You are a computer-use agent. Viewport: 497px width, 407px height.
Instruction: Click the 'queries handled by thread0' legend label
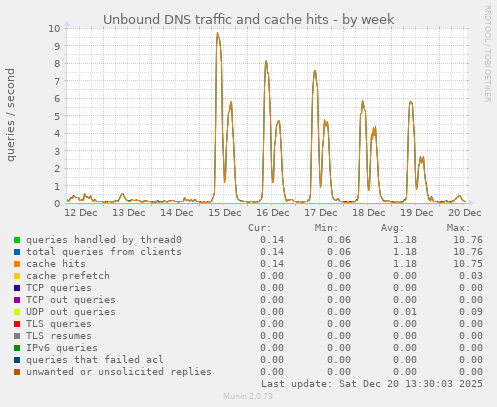[104, 240]
